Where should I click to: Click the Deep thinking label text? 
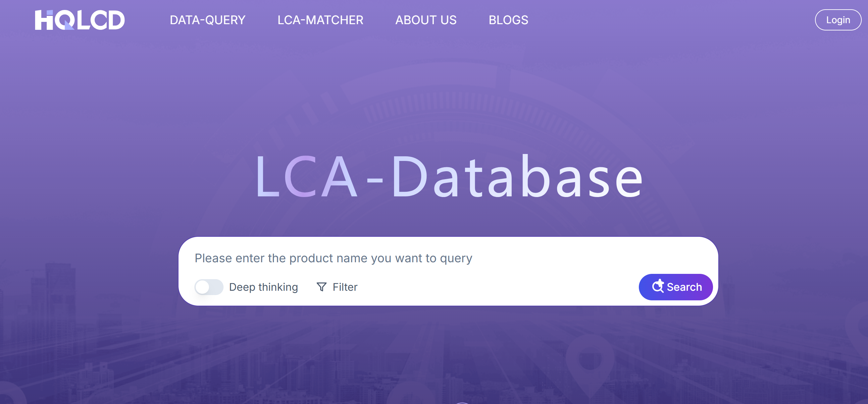[x=263, y=287]
